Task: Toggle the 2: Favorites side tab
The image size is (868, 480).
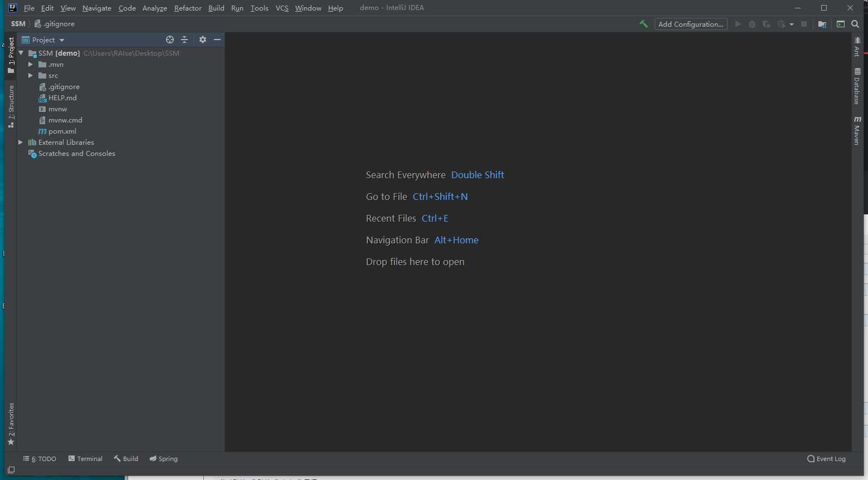Action: (x=11, y=424)
